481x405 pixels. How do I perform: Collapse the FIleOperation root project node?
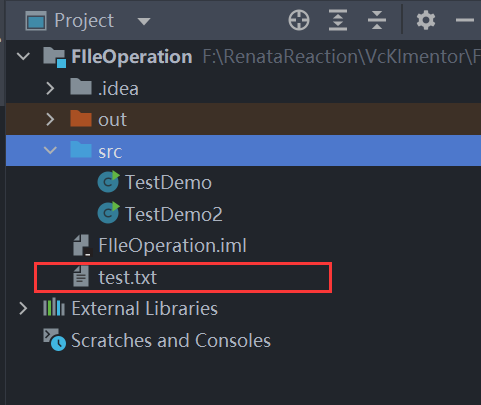(23, 56)
